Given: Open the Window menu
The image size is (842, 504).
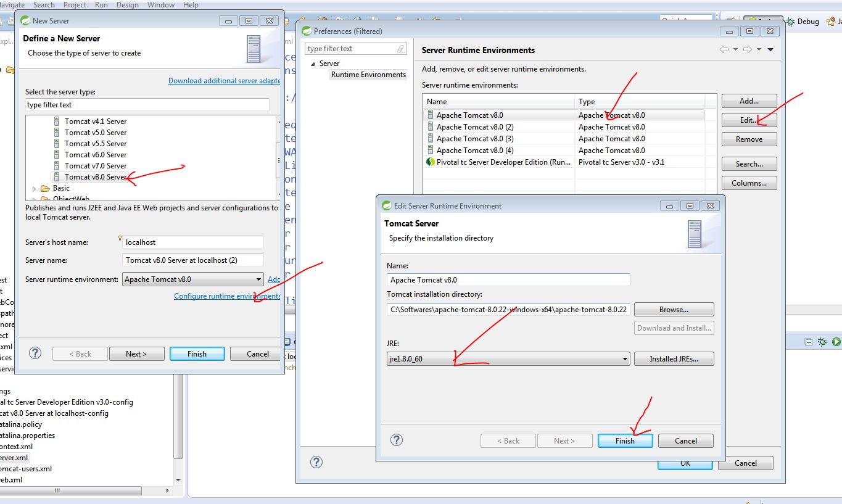Looking at the screenshot, I should click(x=161, y=4).
